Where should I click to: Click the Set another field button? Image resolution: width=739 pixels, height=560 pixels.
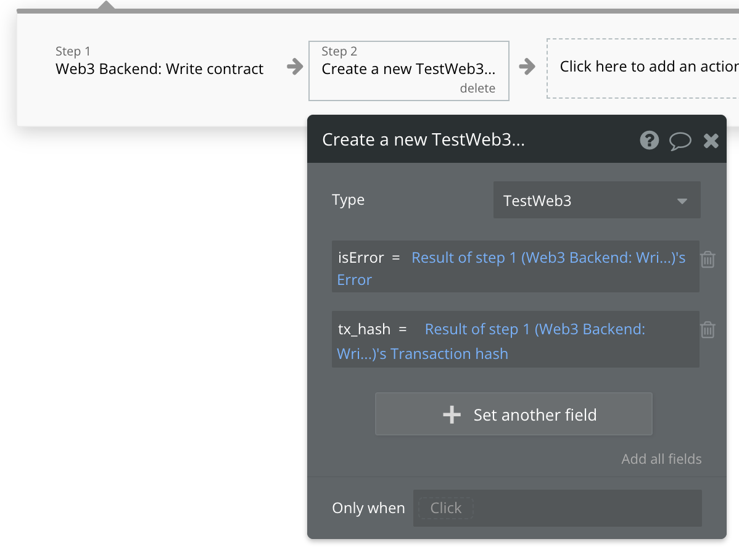(513, 414)
